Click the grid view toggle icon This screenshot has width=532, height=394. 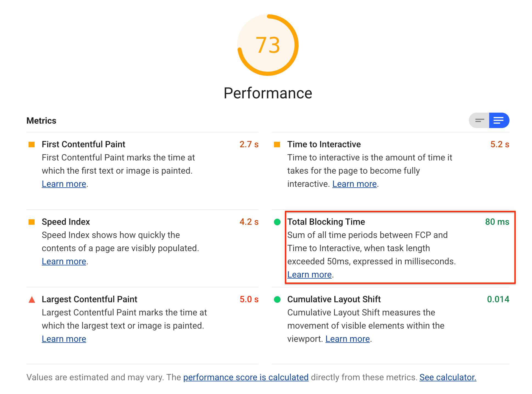[x=480, y=120]
